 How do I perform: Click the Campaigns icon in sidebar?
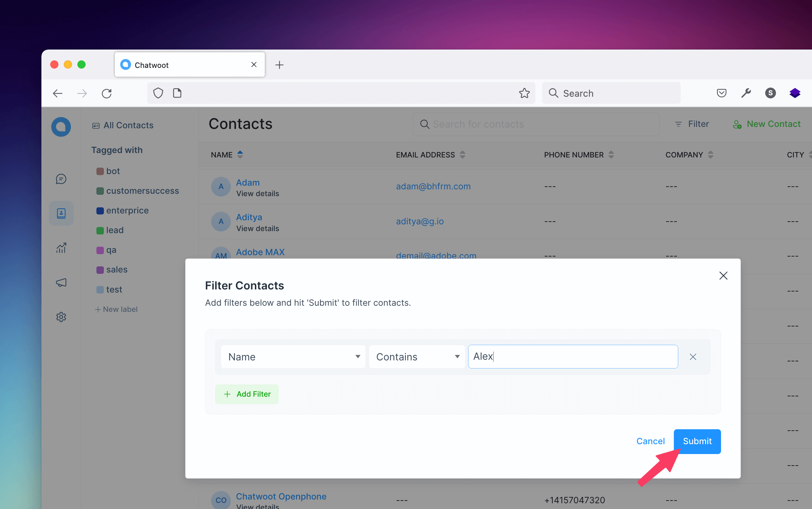[x=61, y=283]
